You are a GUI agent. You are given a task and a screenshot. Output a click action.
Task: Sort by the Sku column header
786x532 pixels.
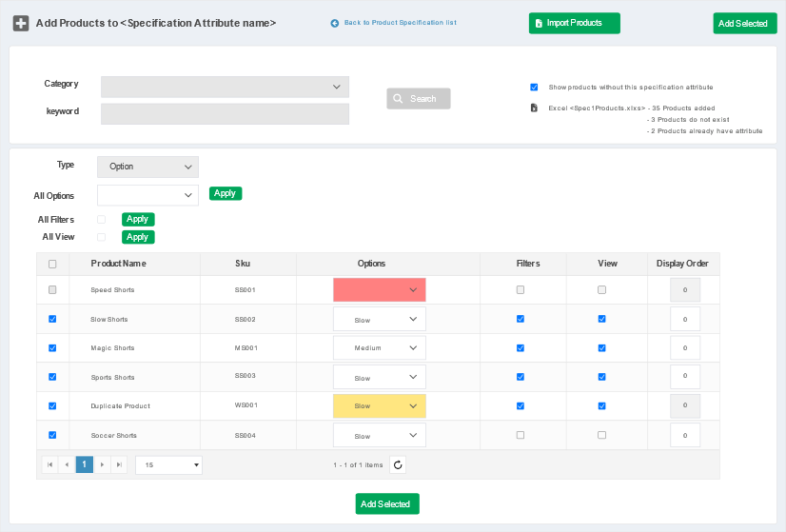[243, 264]
